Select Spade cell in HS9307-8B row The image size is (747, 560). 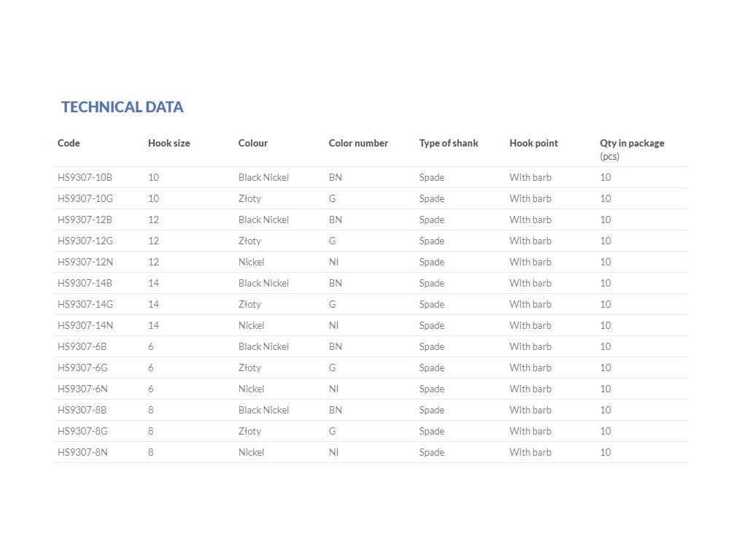(432, 410)
